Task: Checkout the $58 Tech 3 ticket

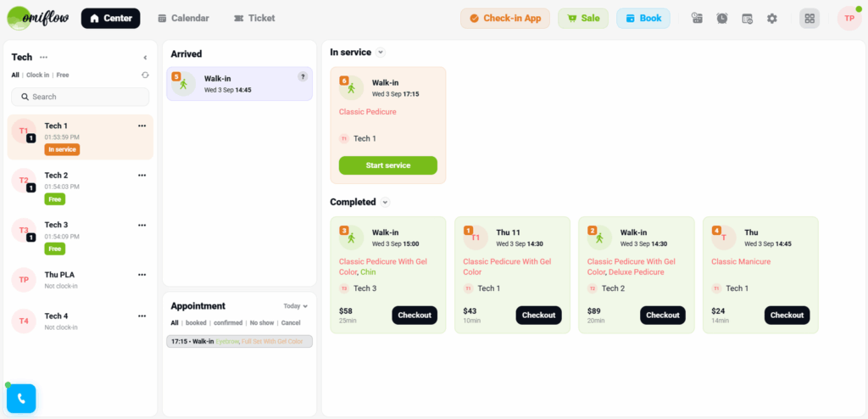Action: click(415, 315)
